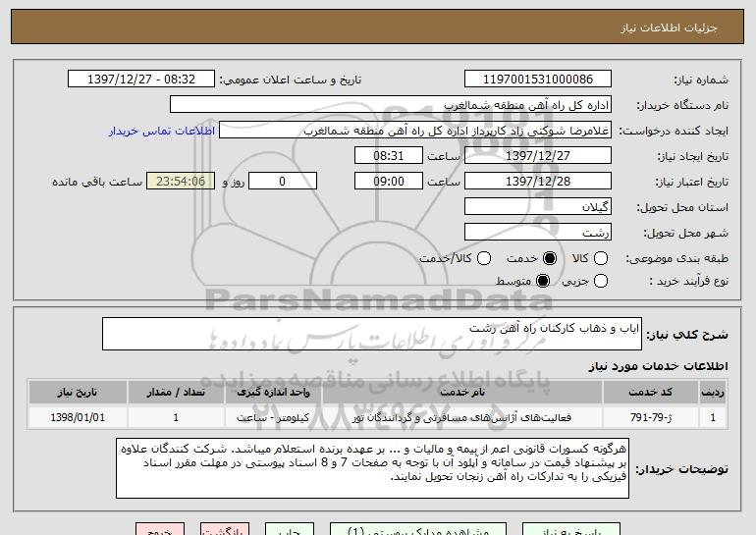The image size is (756, 535).
Task: Click the توضیحات خریدار text box
Action: [372, 468]
